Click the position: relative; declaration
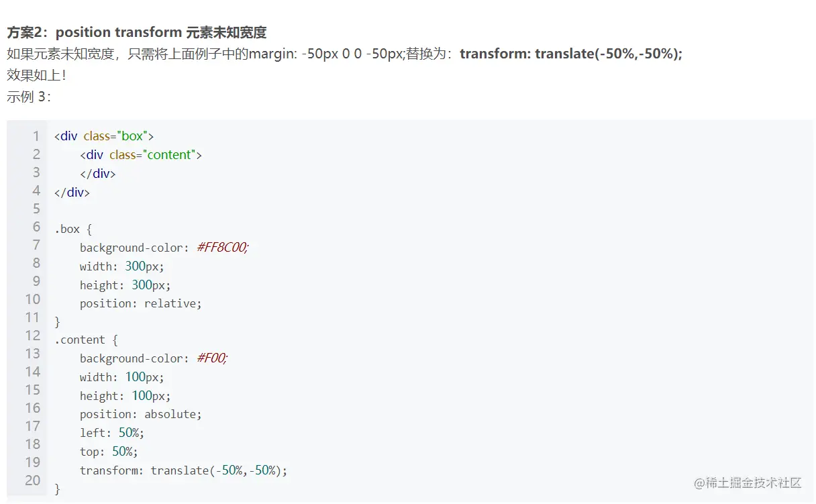This screenshot has height=504, width=816. click(141, 303)
